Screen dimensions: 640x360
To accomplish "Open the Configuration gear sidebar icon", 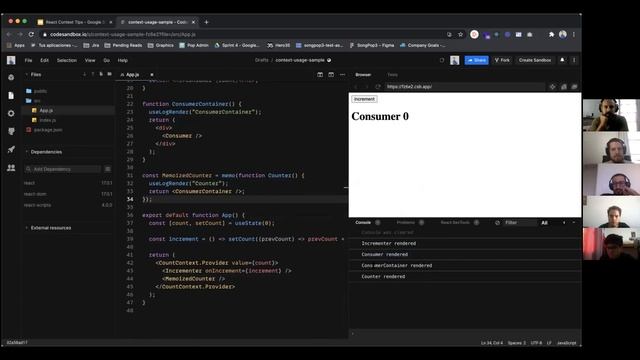I will point(11,113).
